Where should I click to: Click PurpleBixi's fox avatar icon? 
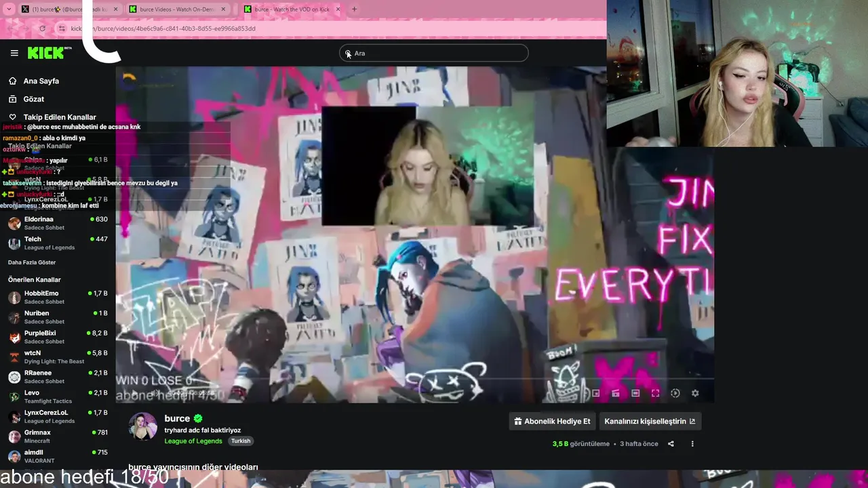(x=14, y=337)
